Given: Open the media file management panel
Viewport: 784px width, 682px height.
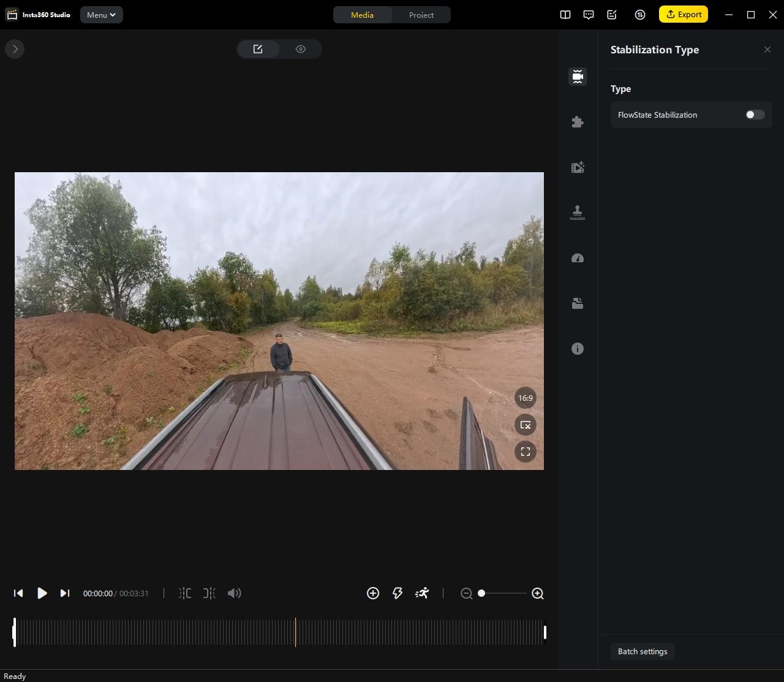Looking at the screenshot, I should coord(577,303).
